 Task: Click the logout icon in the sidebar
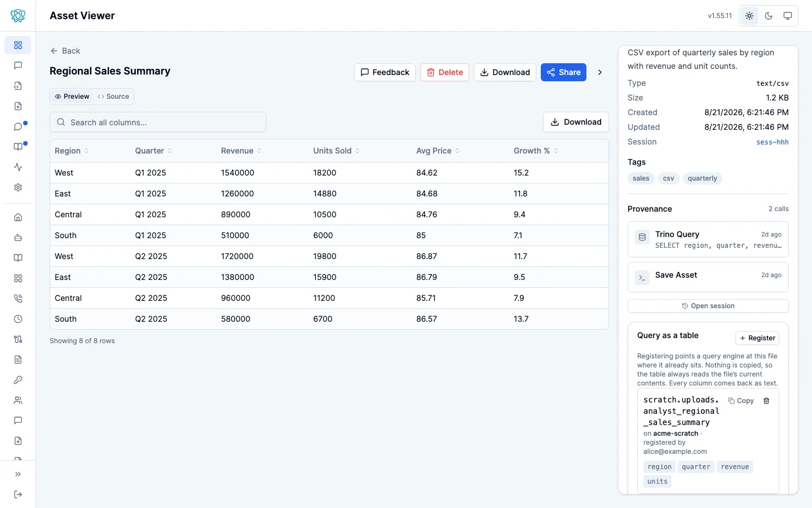click(18, 494)
